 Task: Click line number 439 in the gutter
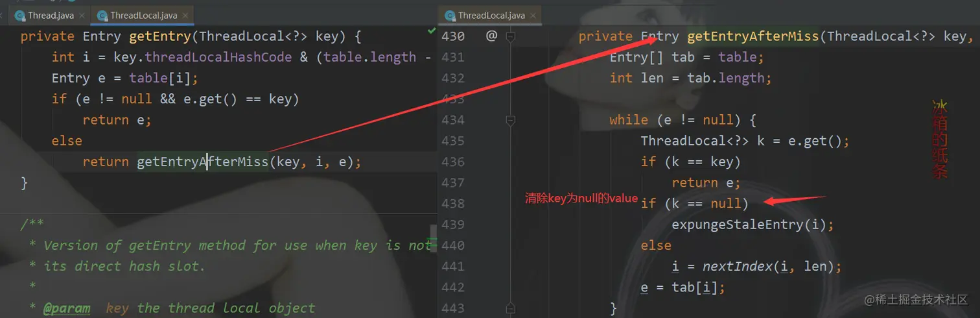pyautogui.click(x=453, y=224)
